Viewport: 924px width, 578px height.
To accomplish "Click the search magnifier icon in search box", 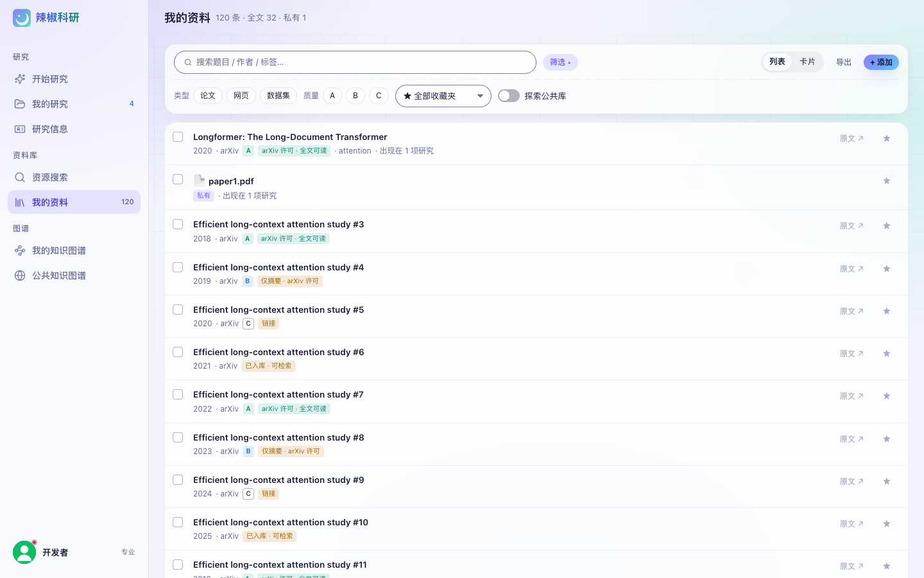I will pyautogui.click(x=188, y=62).
